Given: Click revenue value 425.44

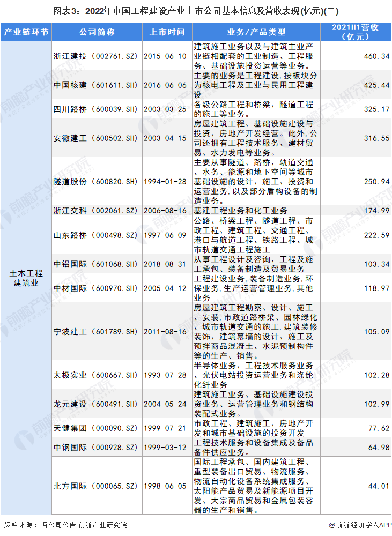Looking at the screenshot, I should (376, 85).
